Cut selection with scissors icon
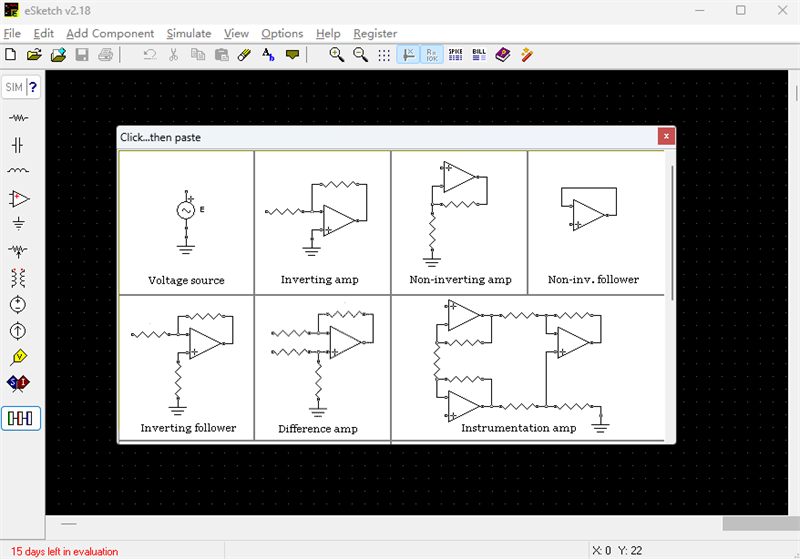This screenshot has width=800, height=559. point(173,55)
